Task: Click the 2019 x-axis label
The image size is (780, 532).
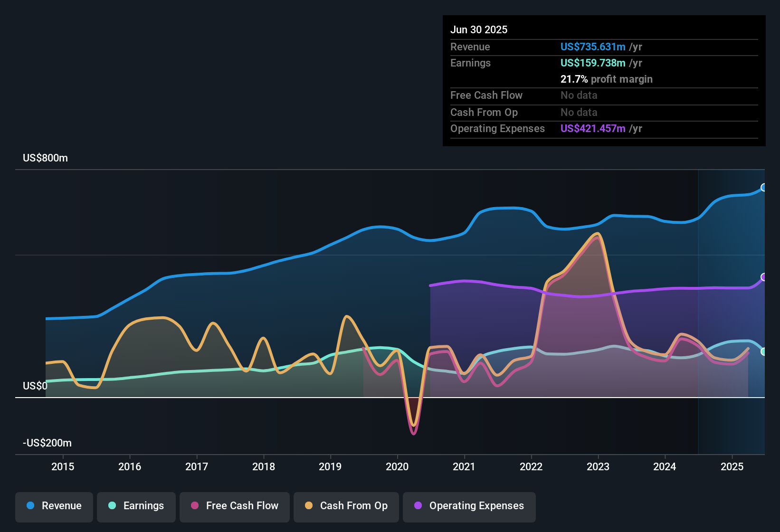Action: (x=330, y=466)
